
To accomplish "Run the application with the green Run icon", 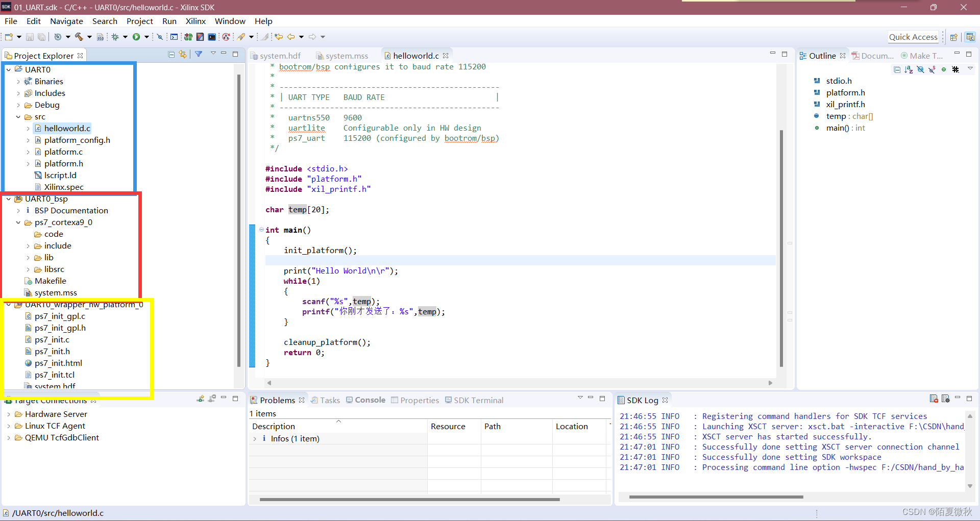I will click(x=137, y=36).
